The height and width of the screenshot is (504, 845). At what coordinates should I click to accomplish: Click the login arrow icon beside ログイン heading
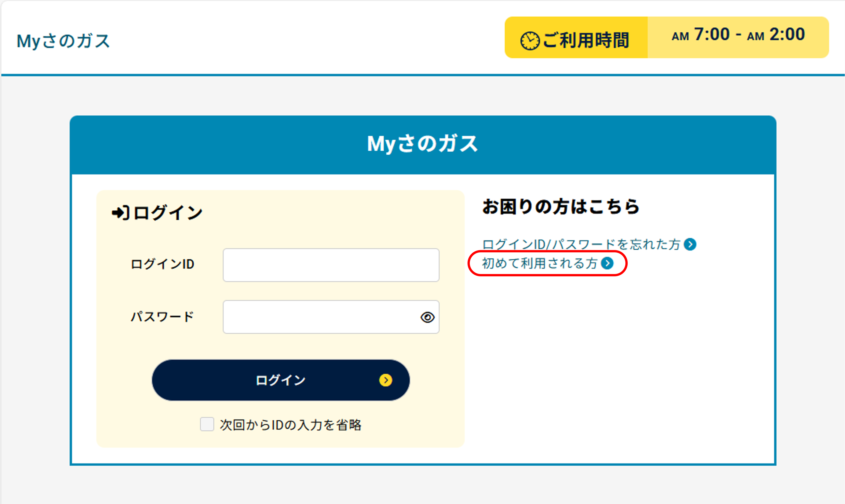coord(120,212)
